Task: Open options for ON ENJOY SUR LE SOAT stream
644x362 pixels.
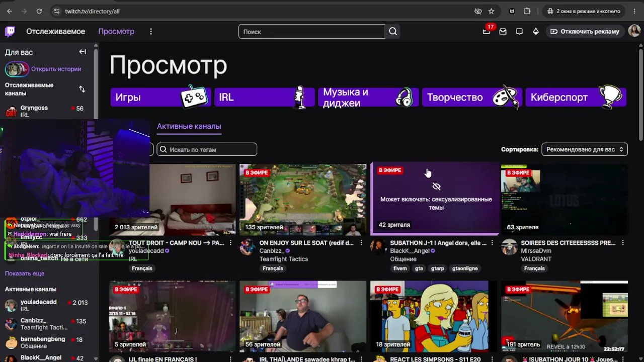Action: [361, 243]
